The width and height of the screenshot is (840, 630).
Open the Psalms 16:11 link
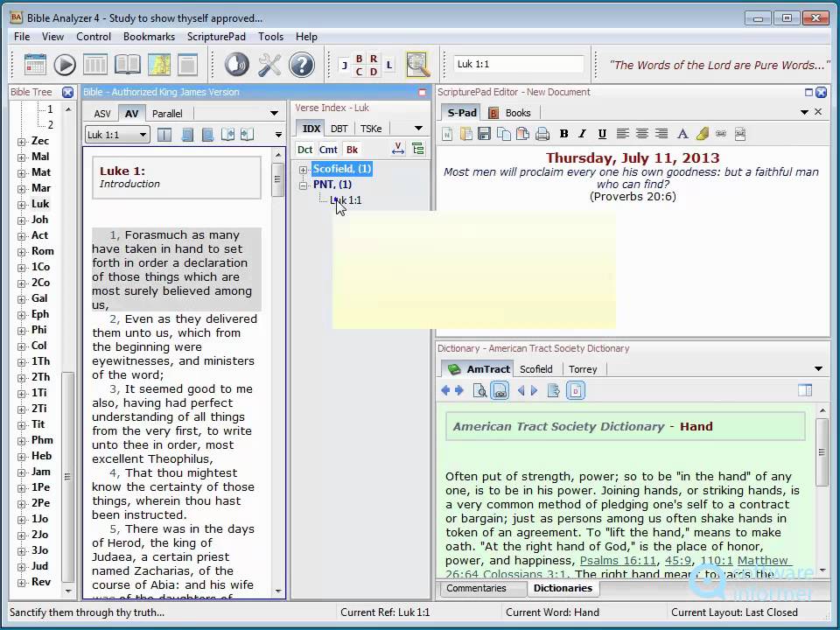point(619,560)
